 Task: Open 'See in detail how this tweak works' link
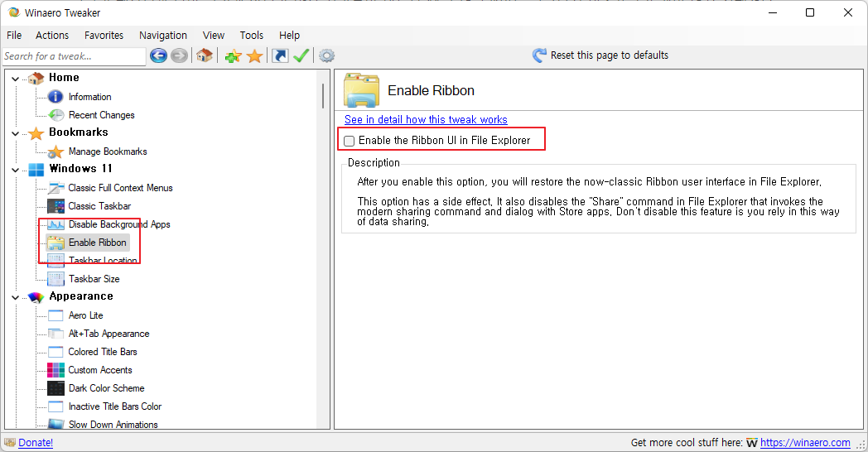pos(426,119)
